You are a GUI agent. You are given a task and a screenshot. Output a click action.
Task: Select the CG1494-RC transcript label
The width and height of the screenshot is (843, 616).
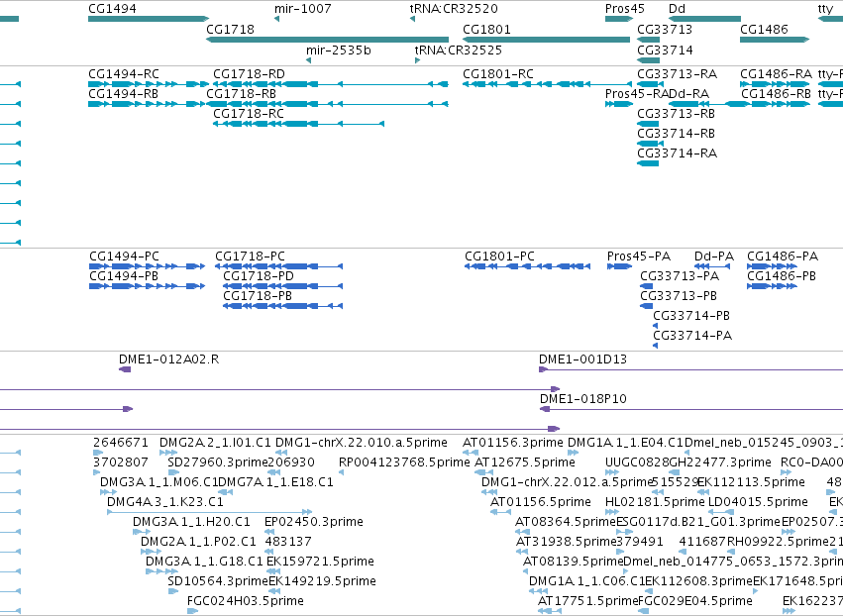(124, 73)
